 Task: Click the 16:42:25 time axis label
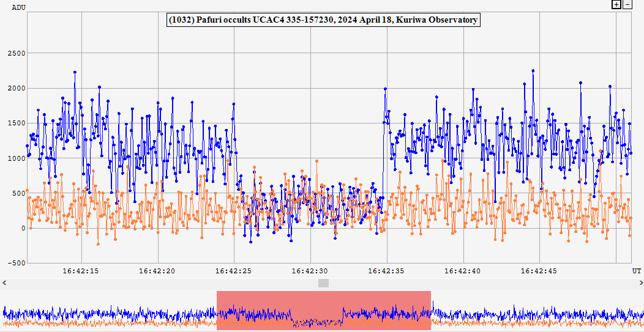[x=234, y=271]
